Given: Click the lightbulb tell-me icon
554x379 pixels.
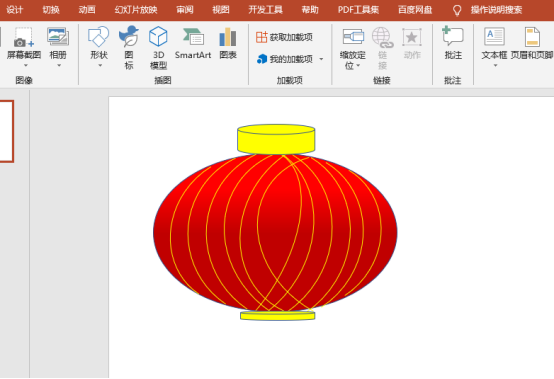Looking at the screenshot, I should click(x=457, y=10).
